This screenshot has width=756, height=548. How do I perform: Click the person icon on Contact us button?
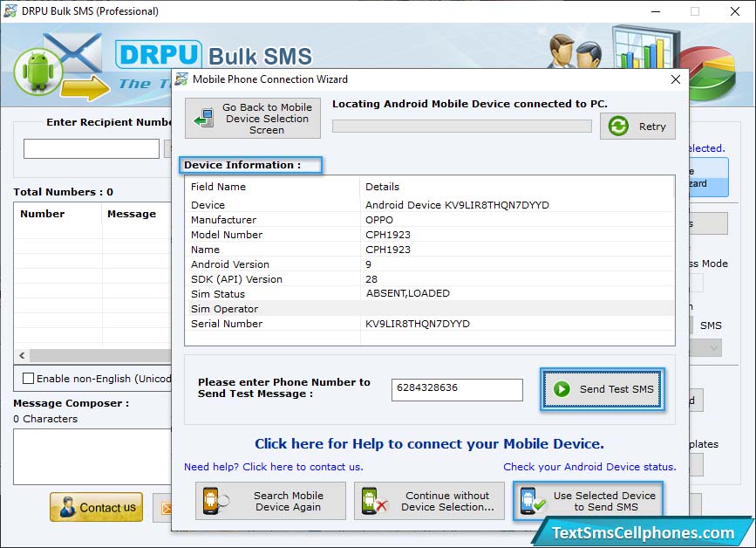[67, 508]
